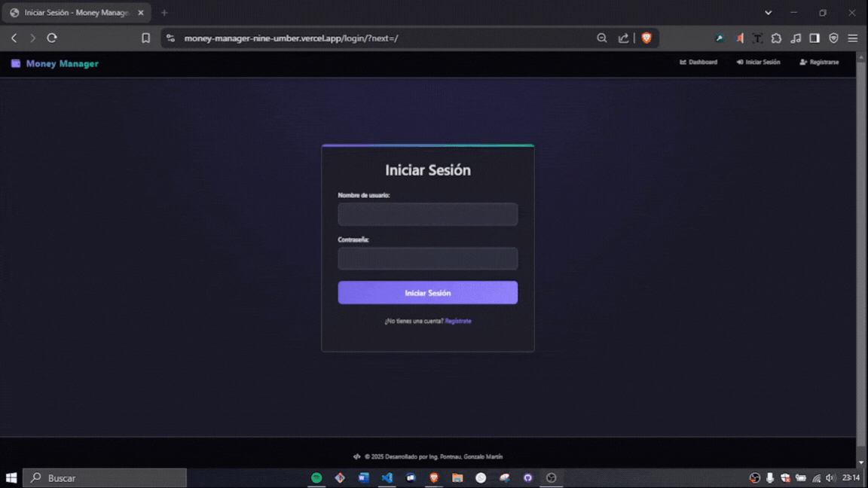Open the Windows Start menu
The width and height of the screenshot is (868, 488).
(x=11, y=477)
